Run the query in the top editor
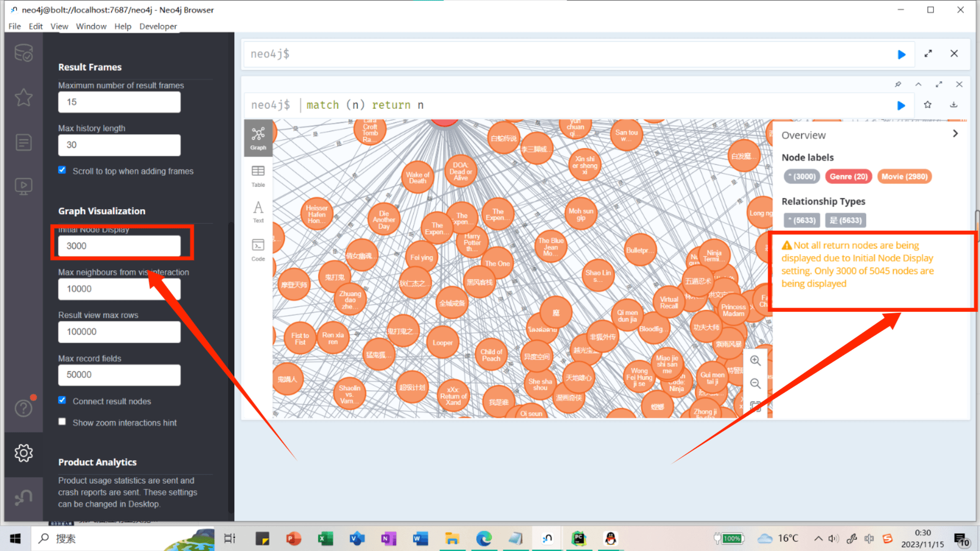The width and height of the screenshot is (980, 551). 901,54
